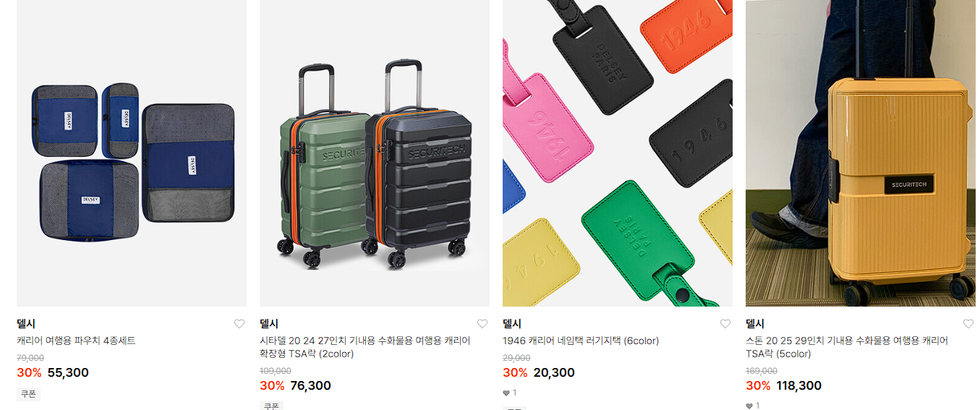
Task: Click the 델시 brand name above pouch set
Action: pyautogui.click(x=26, y=324)
